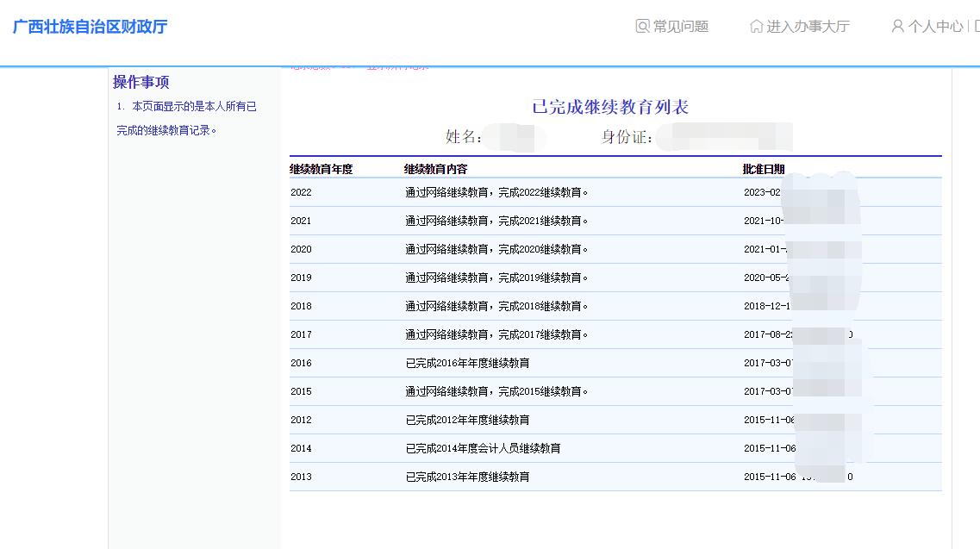This screenshot has width=980, height=549.
Task: Click the 操作事项 sidebar heading
Action: coord(140,82)
